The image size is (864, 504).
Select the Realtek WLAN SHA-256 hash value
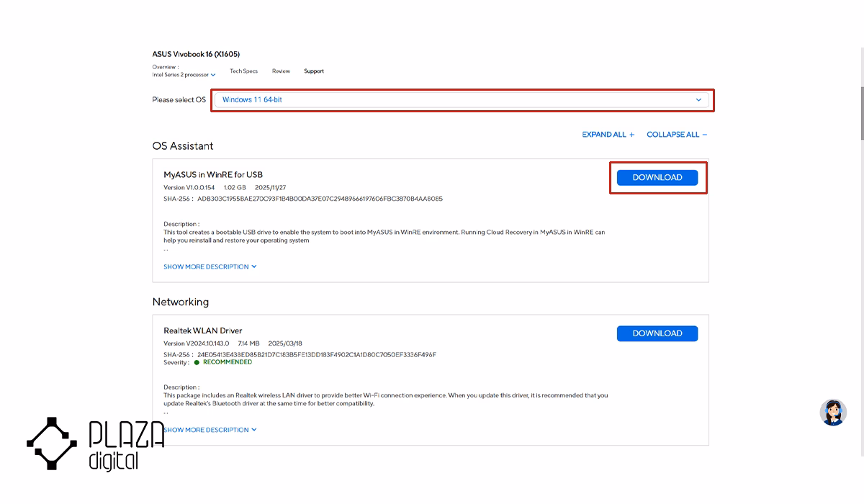[x=317, y=355]
